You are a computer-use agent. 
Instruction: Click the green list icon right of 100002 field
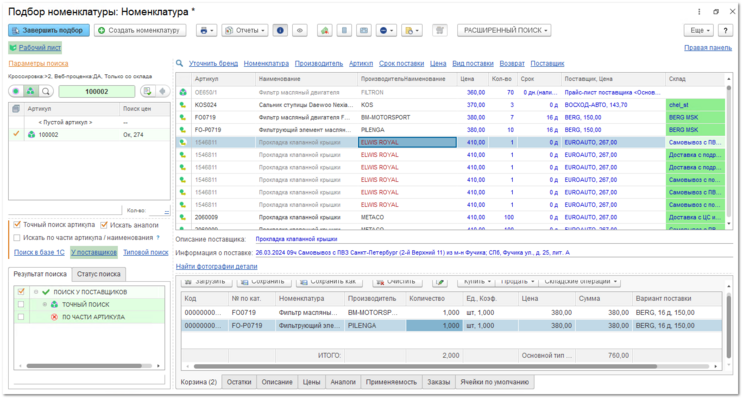pyautogui.click(x=147, y=91)
